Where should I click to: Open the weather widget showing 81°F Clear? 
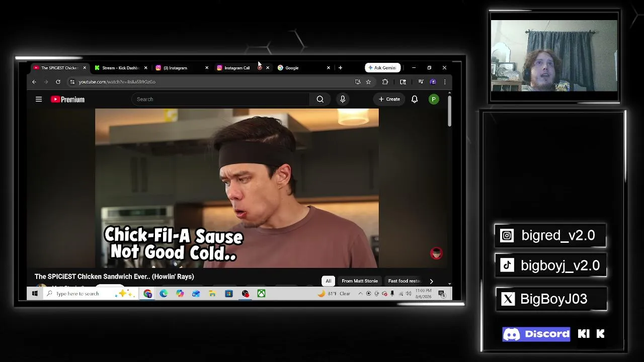(x=334, y=294)
